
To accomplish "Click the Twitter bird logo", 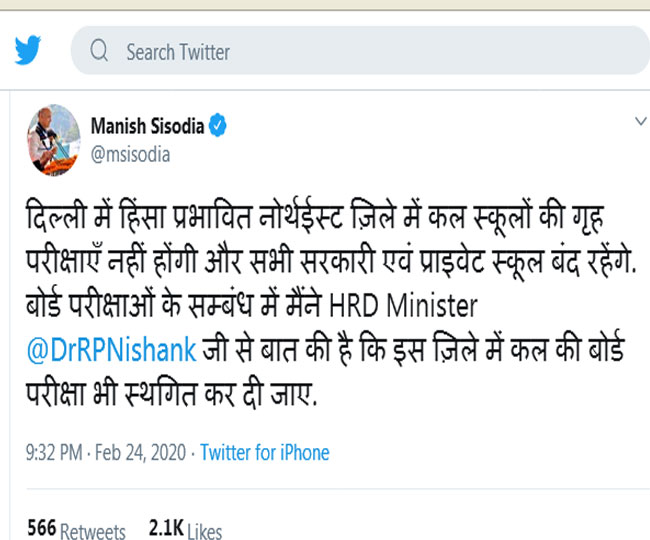I will 29,51.
